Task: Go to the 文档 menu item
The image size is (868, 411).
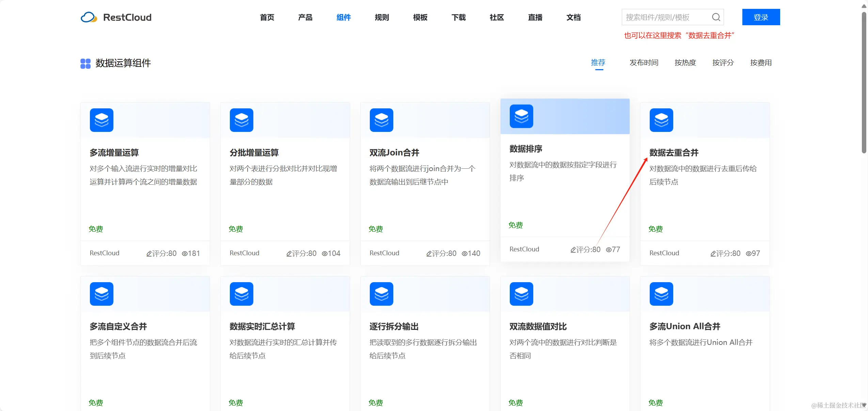Action: click(573, 17)
